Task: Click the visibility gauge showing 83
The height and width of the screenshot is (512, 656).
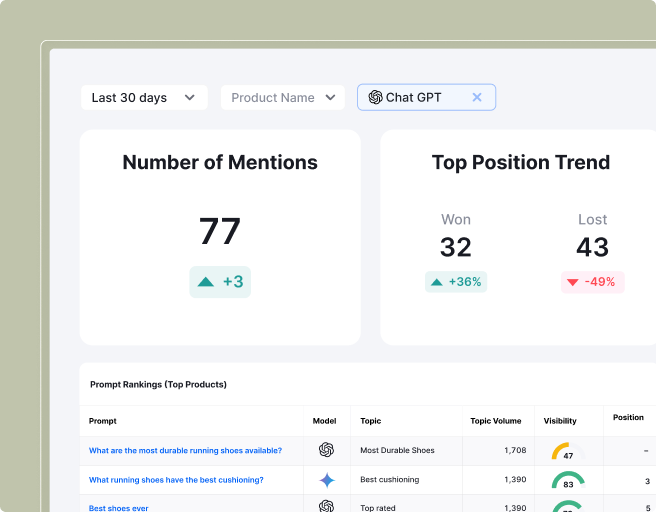Action: pyautogui.click(x=568, y=481)
